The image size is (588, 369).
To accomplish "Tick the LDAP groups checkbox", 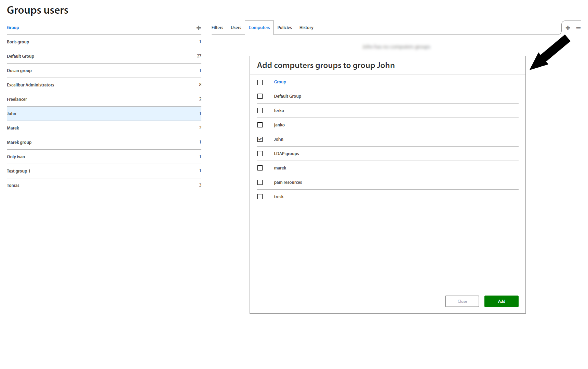I will [260, 154].
